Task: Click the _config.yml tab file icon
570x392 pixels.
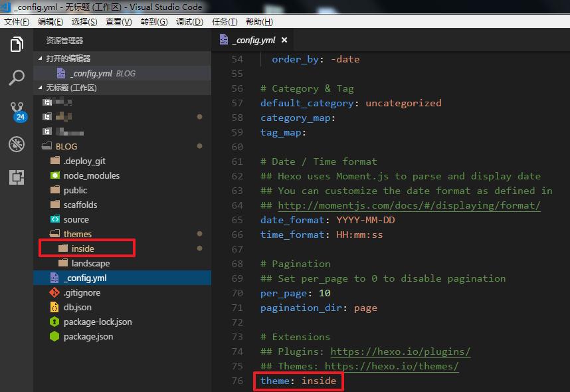Action: click(224, 40)
